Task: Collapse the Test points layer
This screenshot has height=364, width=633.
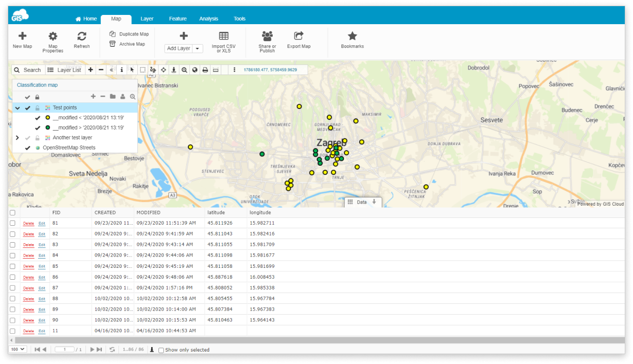Action: click(17, 107)
